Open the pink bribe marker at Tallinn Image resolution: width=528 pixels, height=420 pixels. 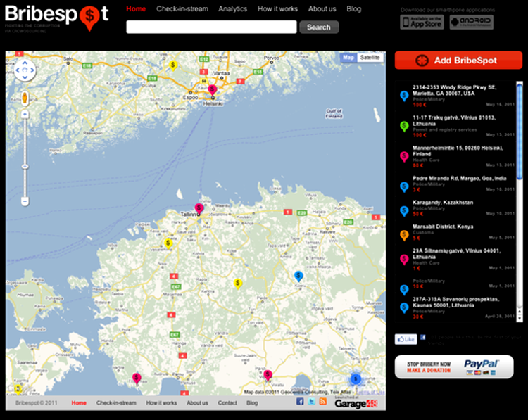[199, 209]
